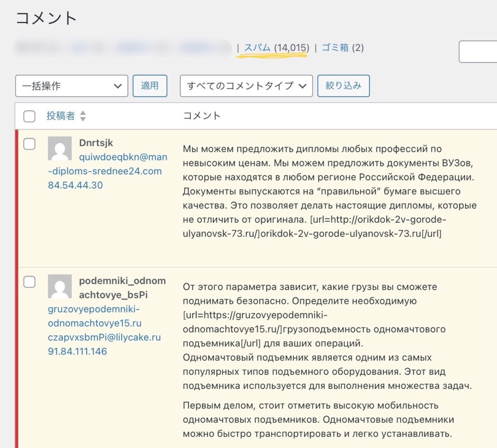Click the comment text starting Мы можем предложить

click(330, 191)
